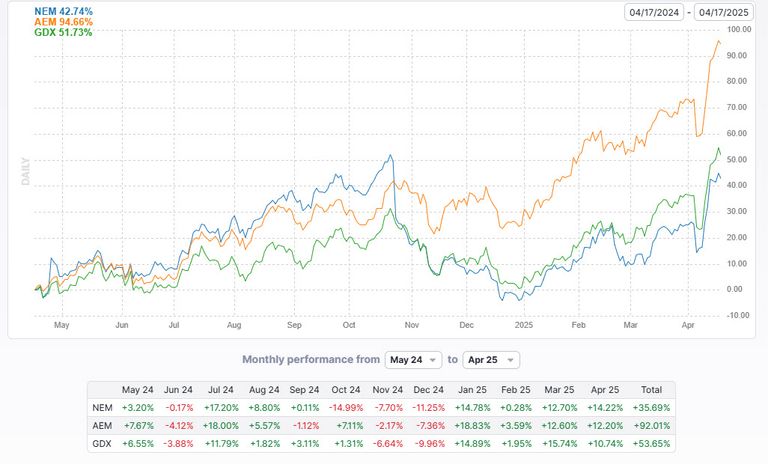Click the Monthly performance from heading

(x=310, y=360)
